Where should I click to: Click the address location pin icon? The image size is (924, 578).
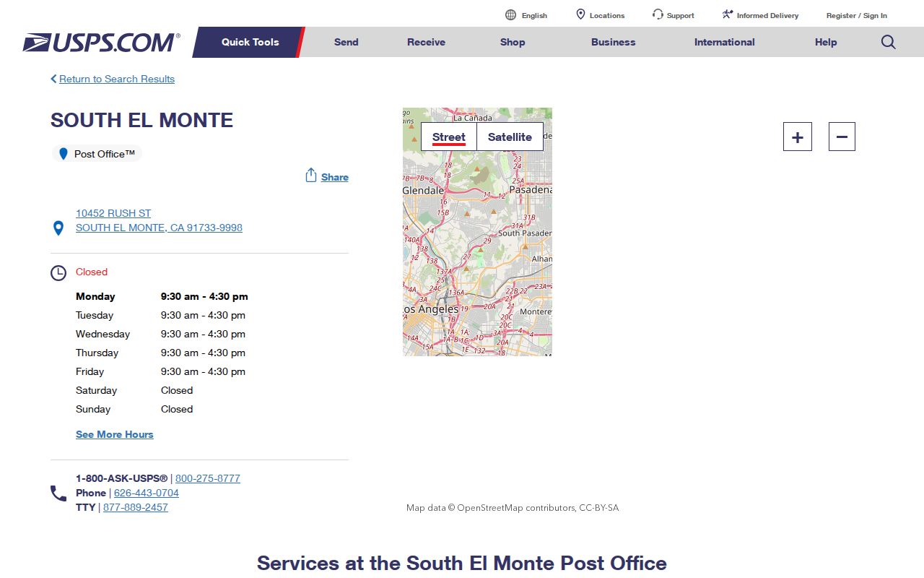tap(58, 228)
